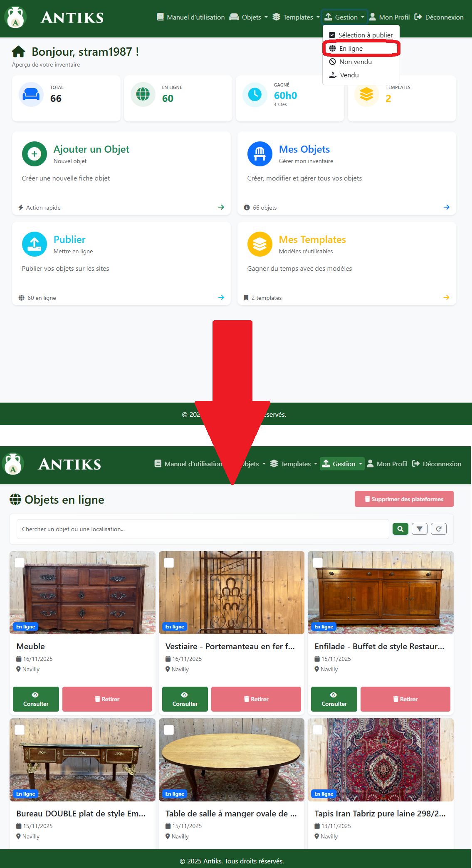Expand the Templates dropdown in lower header
The width and height of the screenshot is (472, 868).
[x=294, y=464]
